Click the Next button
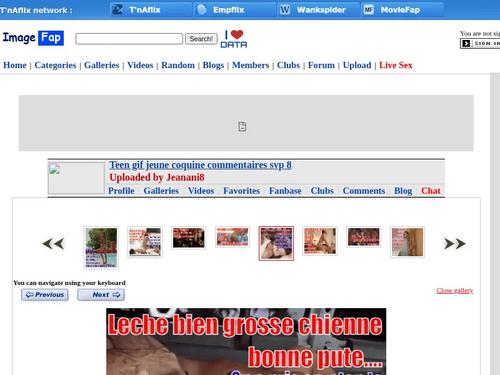Viewport: 500px width, 375px height. (x=101, y=295)
